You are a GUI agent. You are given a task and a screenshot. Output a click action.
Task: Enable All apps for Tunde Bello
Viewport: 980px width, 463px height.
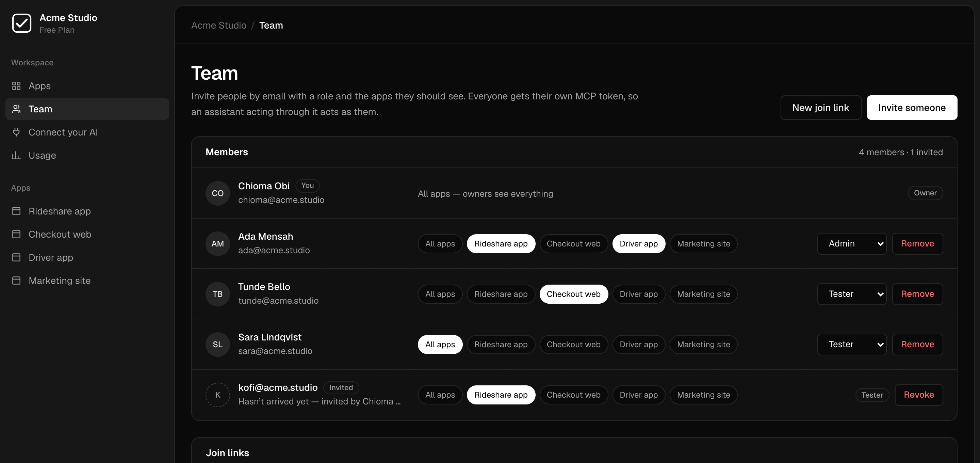(440, 294)
